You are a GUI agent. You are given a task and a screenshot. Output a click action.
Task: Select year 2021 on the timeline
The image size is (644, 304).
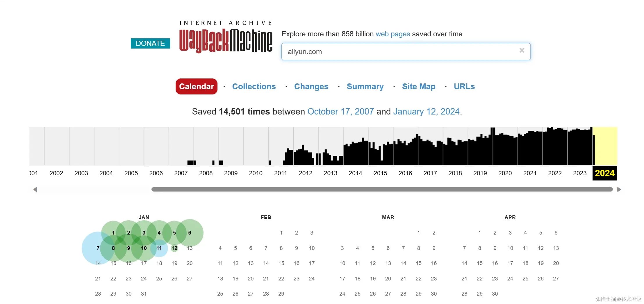tap(530, 173)
